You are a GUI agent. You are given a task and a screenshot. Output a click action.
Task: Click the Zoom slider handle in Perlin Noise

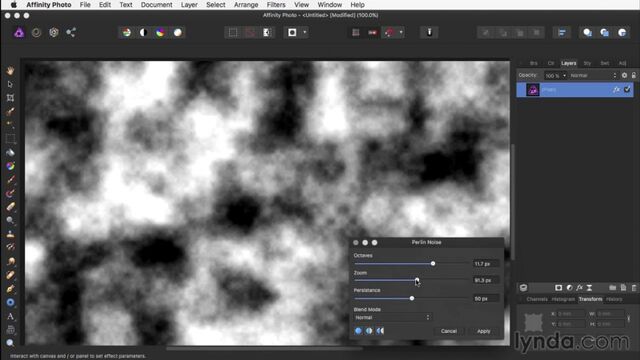pyautogui.click(x=417, y=280)
